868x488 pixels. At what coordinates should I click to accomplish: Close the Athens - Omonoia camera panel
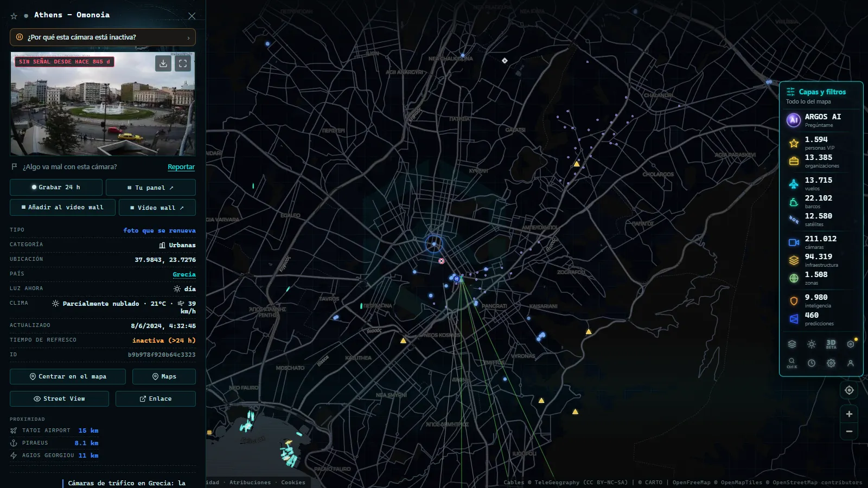click(192, 16)
